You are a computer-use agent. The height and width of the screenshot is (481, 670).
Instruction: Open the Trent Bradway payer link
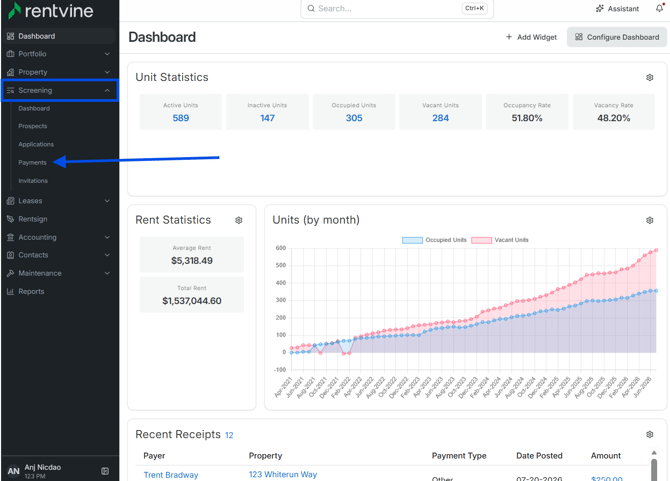[x=171, y=475]
